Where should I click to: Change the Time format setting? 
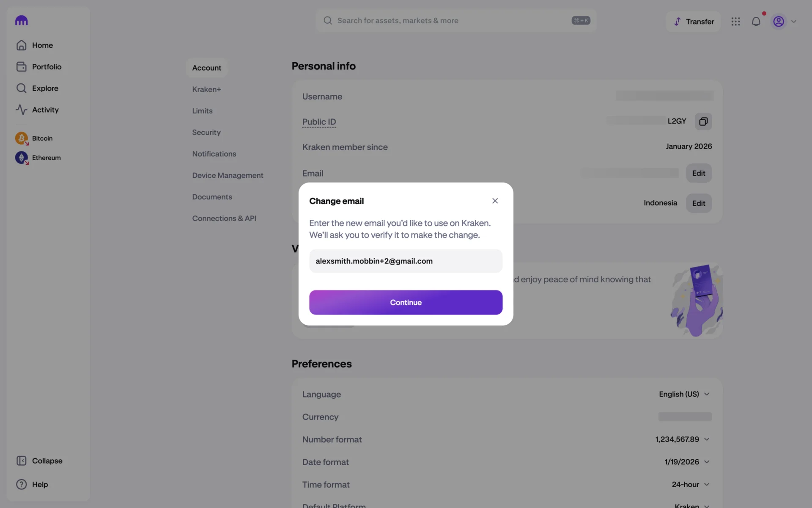pos(690,484)
